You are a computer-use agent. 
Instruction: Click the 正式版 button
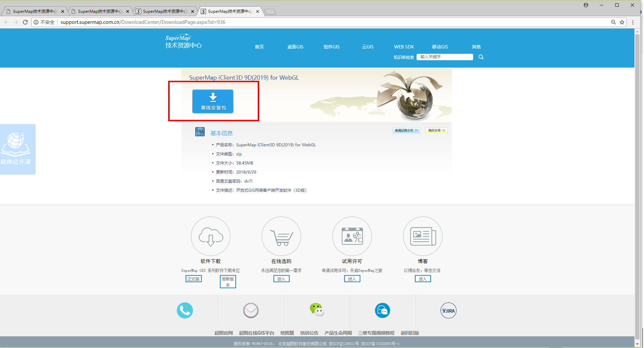pyautogui.click(x=194, y=279)
